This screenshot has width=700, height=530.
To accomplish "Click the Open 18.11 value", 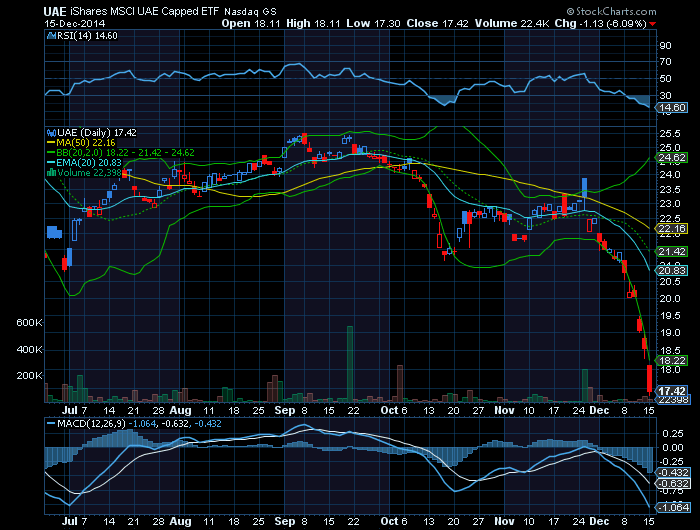I will (x=251, y=24).
